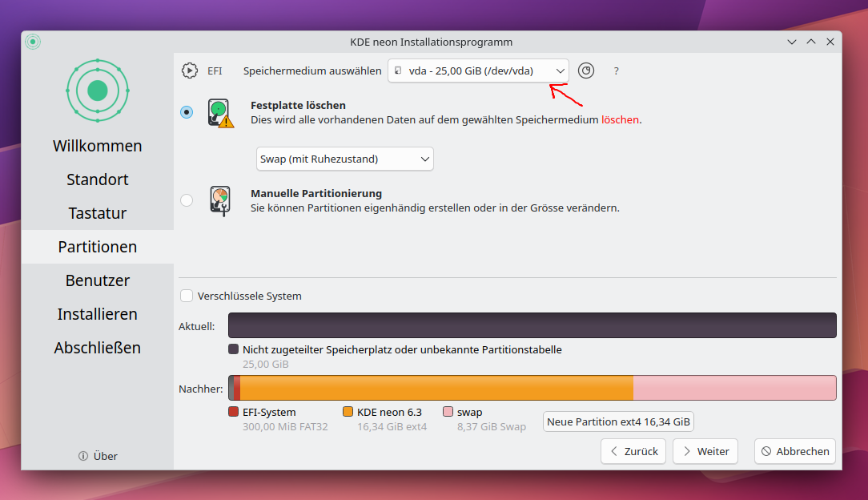The width and height of the screenshot is (868, 500).
Task: Close the installer window
Action: coord(830,42)
